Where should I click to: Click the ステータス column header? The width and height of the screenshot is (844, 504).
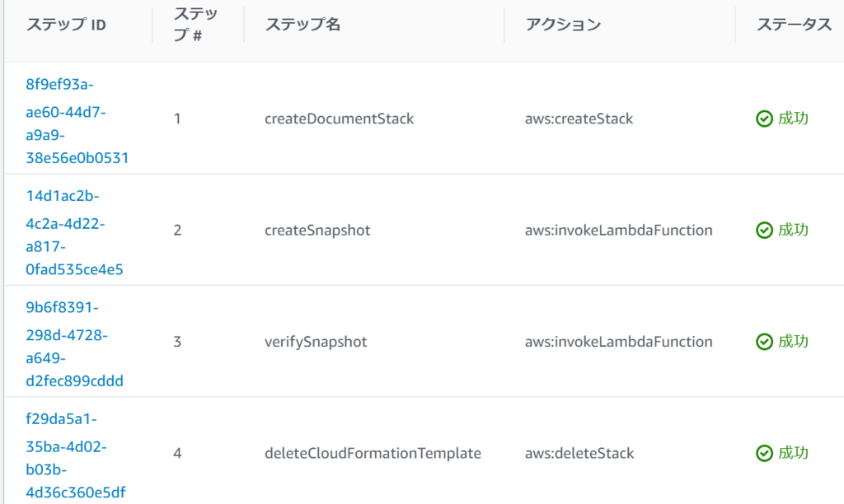click(794, 25)
